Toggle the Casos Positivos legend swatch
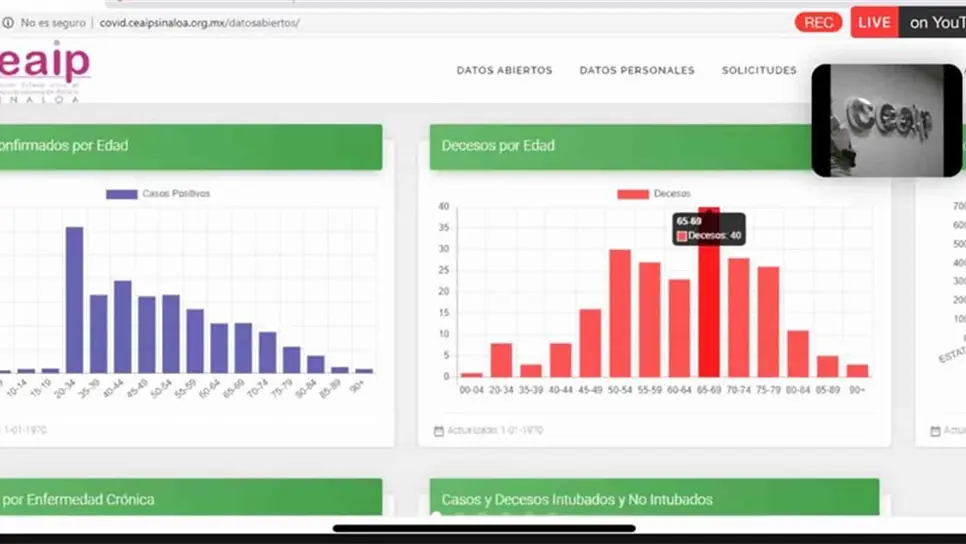 click(121, 194)
